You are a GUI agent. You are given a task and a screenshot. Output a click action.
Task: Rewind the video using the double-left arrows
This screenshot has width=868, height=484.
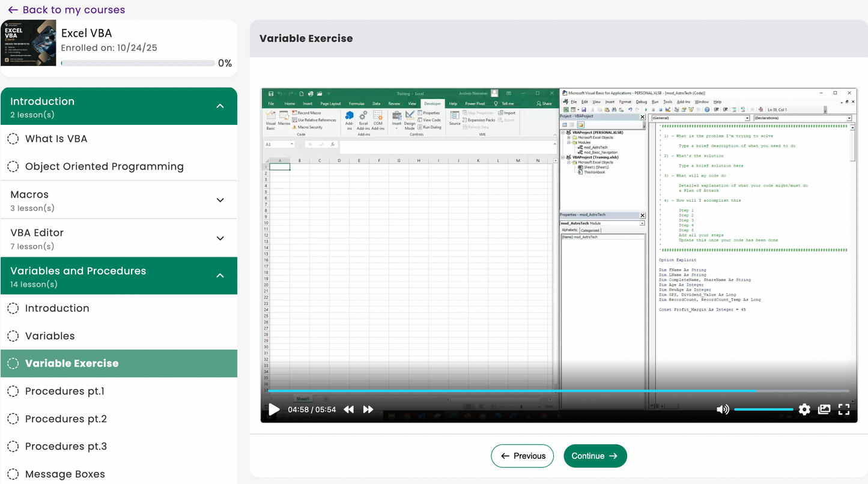pyautogui.click(x=348, y=409)
